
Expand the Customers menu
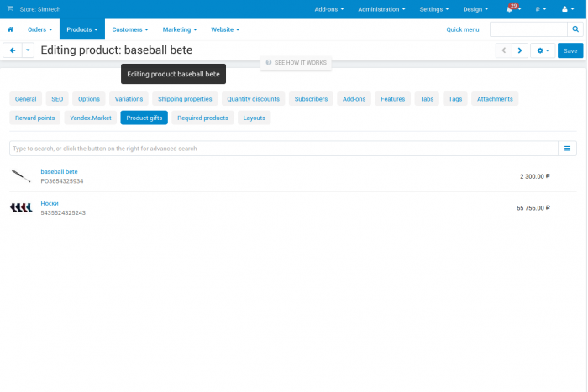coord(130,29)
